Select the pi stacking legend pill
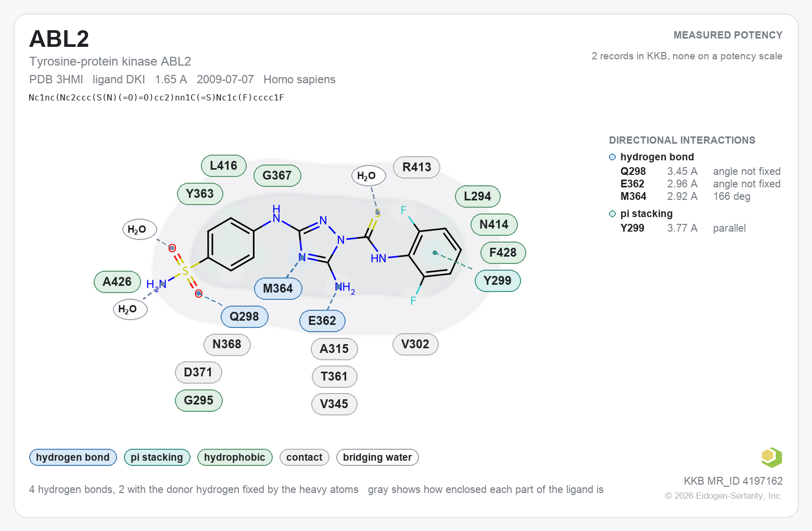The height and width of the screenshot is (531, 812). (x=157, y=458)
